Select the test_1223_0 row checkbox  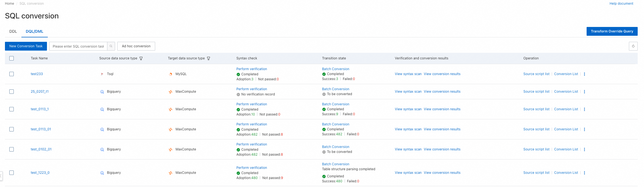click(12, 173)
